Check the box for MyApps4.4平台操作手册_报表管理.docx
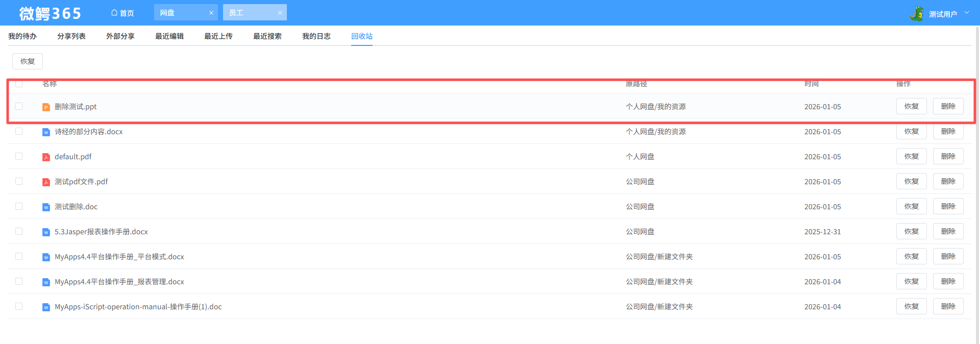This screenshot has width=980, height=344. 19,281
